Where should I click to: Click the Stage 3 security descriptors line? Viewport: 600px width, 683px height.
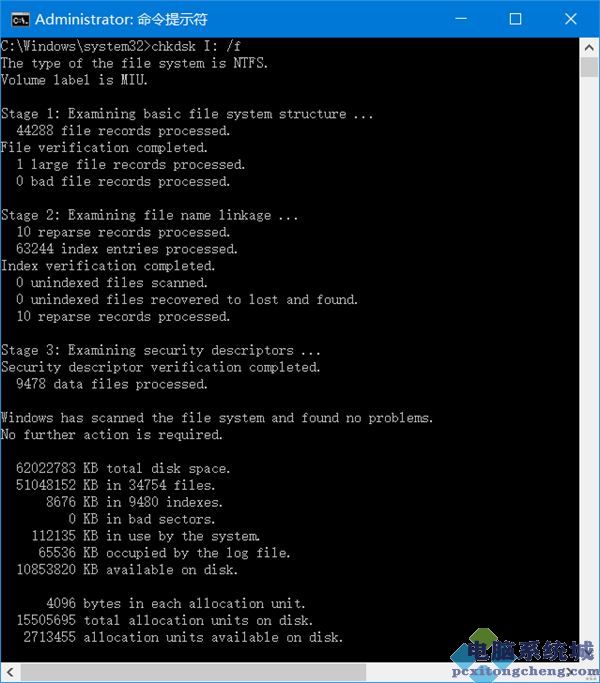coord(160,350)
